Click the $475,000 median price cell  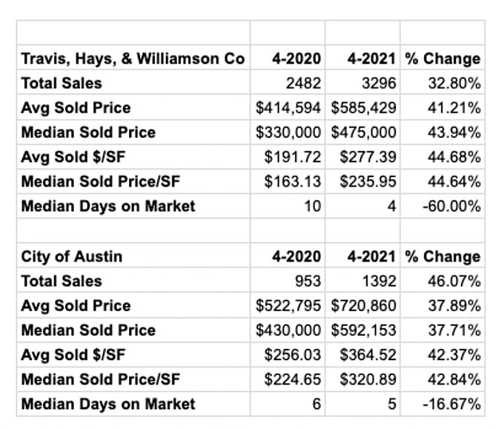[363, 133]
